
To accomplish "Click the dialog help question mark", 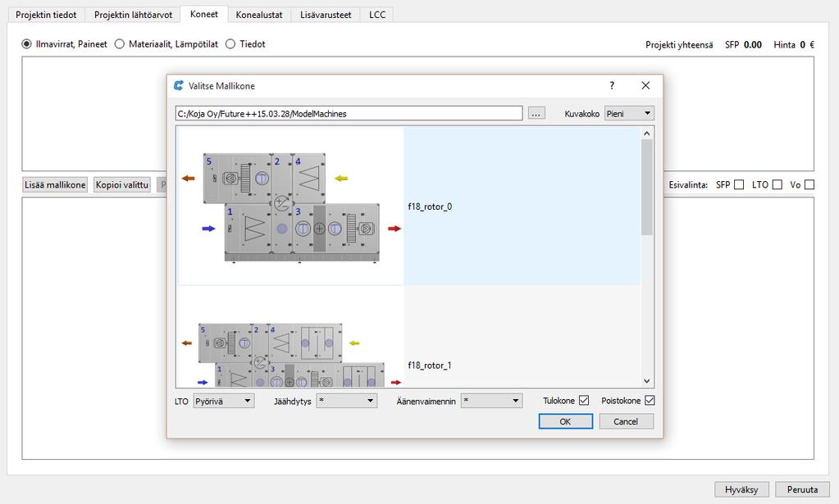I will (x=612, y=85).
